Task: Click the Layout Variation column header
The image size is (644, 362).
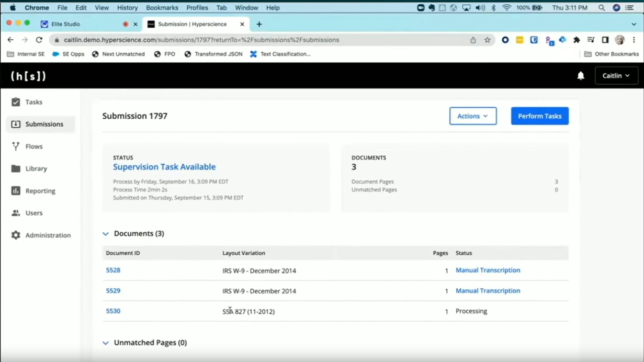Action: 244,253
